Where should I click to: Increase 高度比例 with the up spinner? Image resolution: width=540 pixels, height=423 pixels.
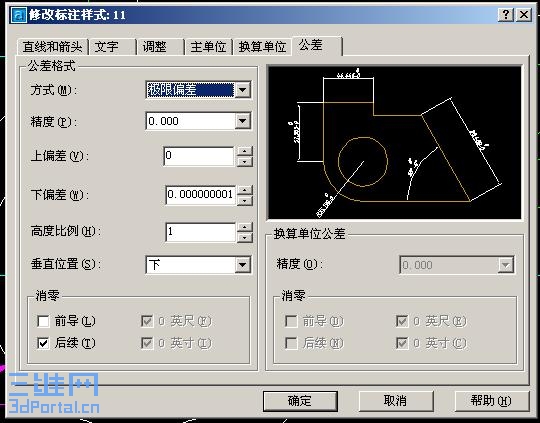tap(245, 227)
